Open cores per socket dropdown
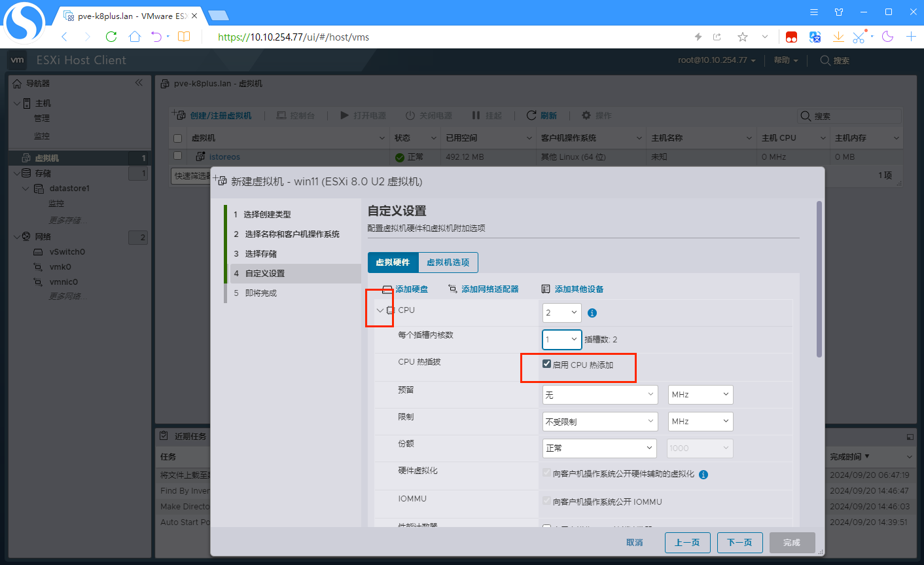 562,339
